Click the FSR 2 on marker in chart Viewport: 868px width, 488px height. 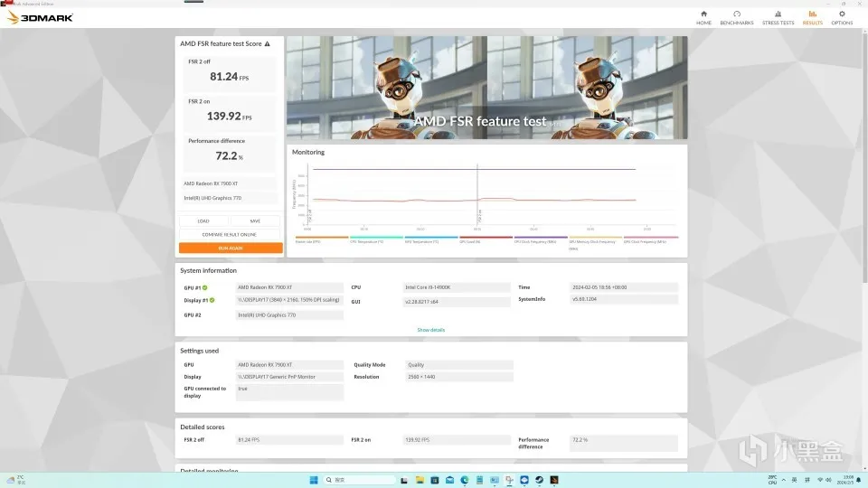point(479,216)
